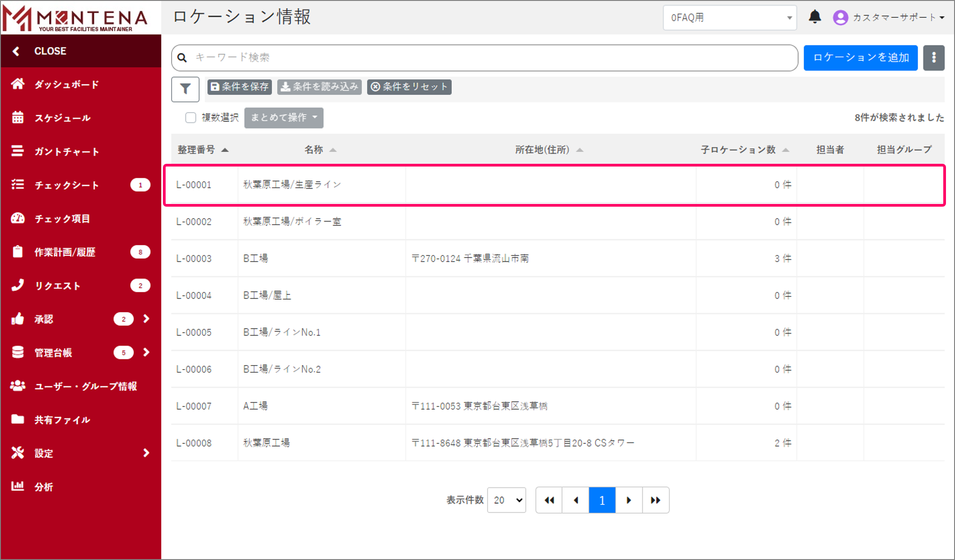Expand the 設定 sidebar submenu

[146, 453]
